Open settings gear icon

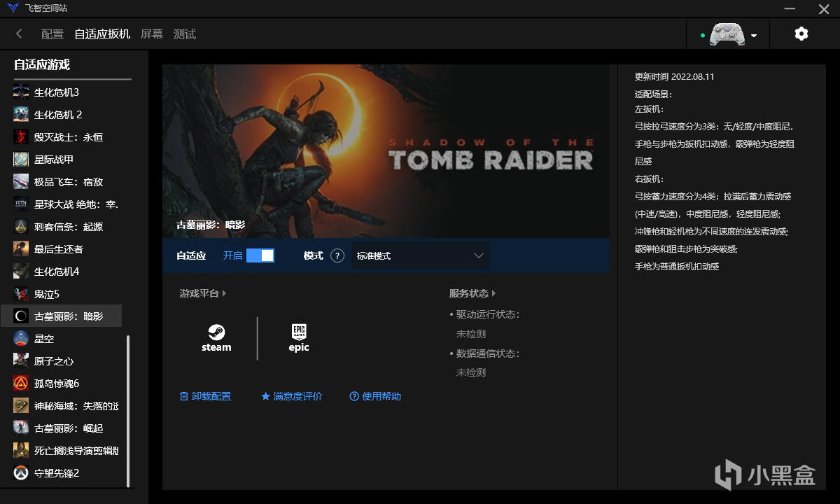coord(801,34)
